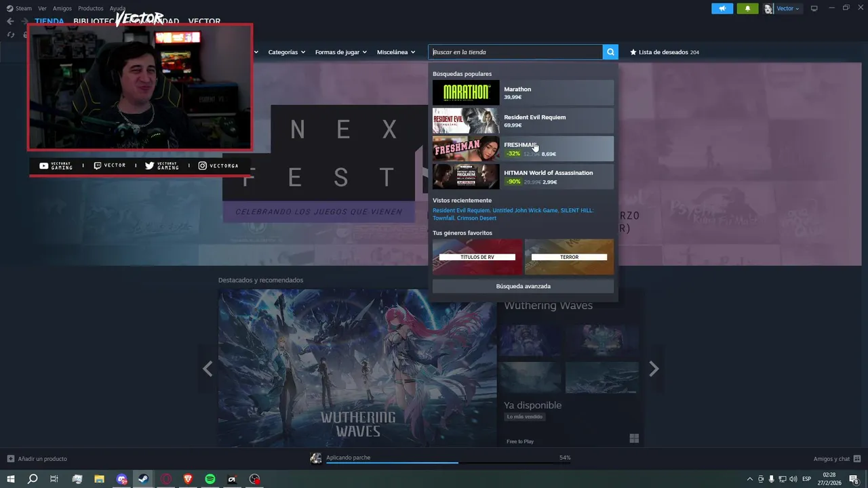
Task: Open the Windows Start menu
Action: click(x=10, y=479)
